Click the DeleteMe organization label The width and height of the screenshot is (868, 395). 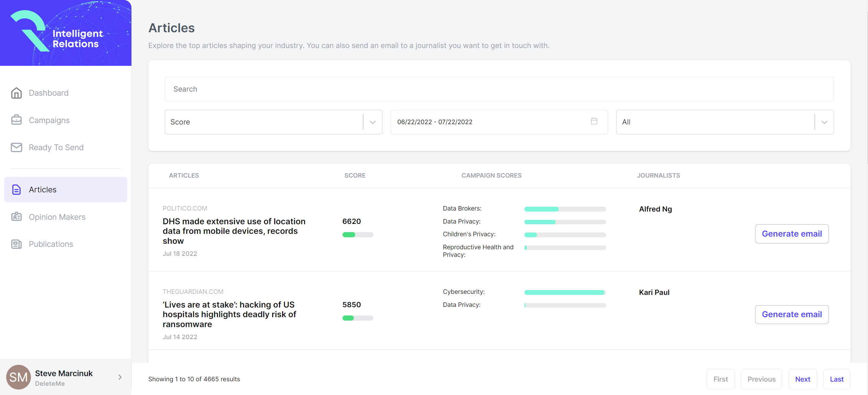pos(50,384)
